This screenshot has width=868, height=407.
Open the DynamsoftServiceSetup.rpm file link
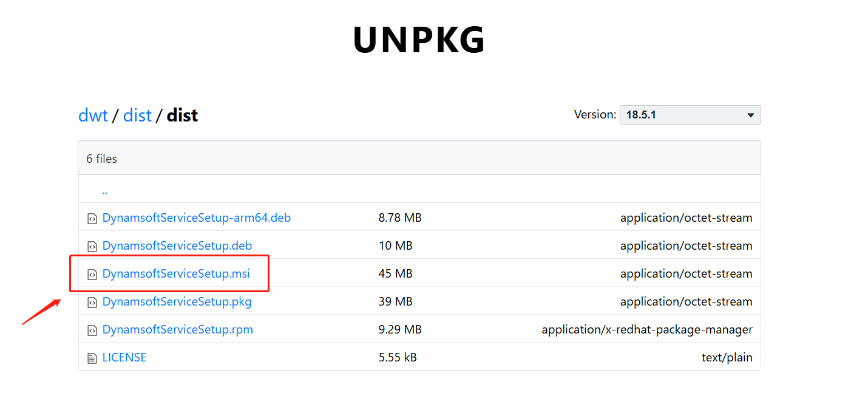(177, 329)
